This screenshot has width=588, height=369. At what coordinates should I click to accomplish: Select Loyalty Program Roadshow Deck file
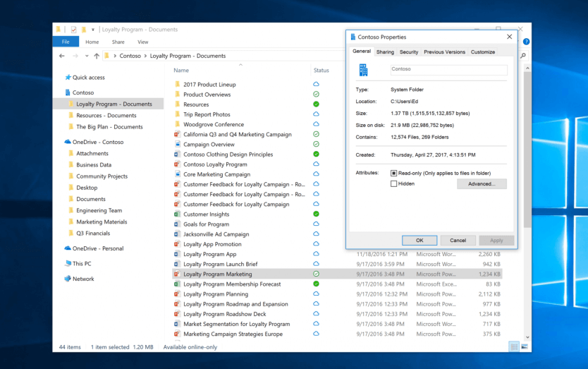click(x=225, y=314)
